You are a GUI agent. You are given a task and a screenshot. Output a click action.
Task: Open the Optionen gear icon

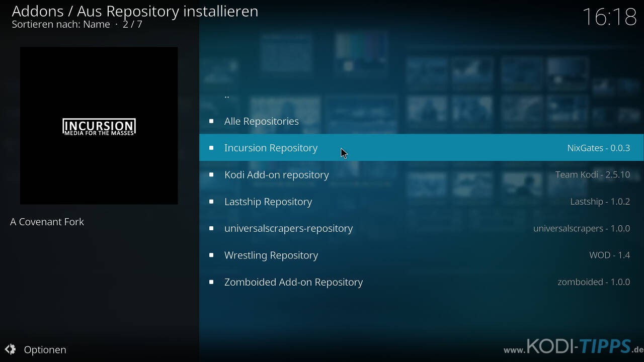[x=10, y=349]
